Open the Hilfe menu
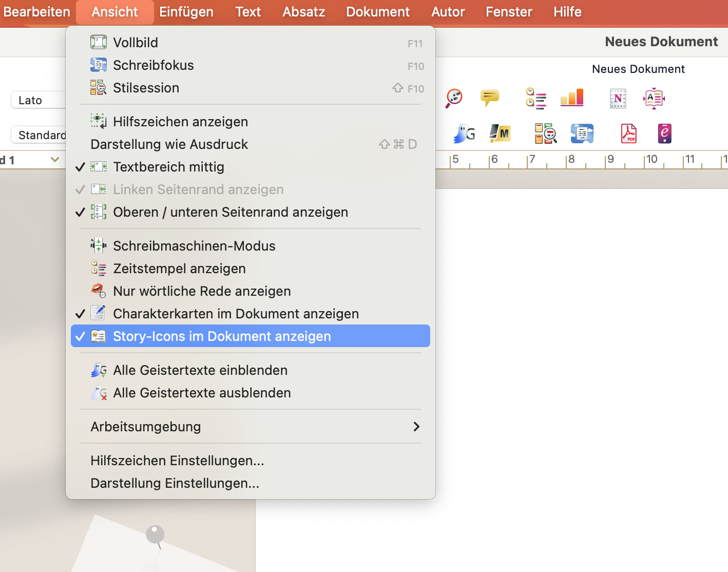This screenshot has width=728, height=572. [x=567, y=12]
